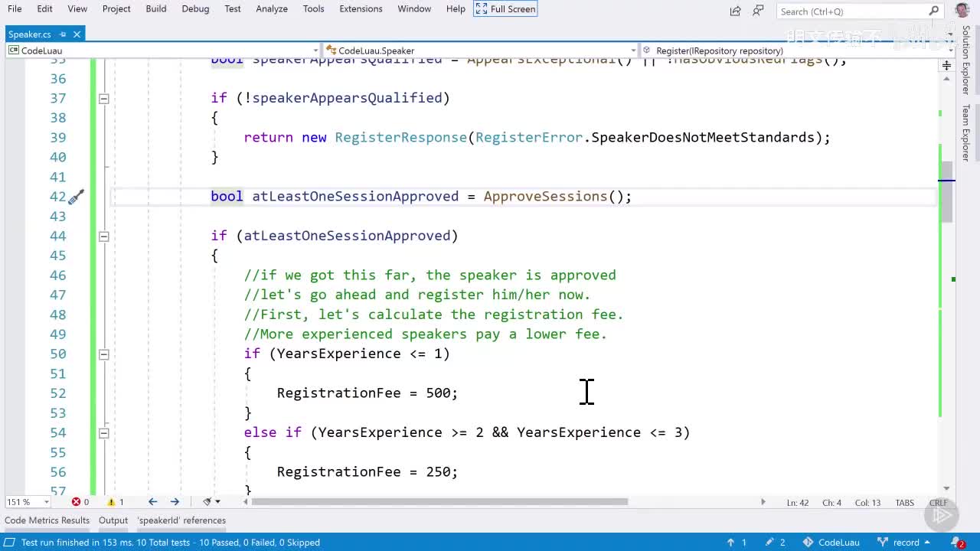Click the unpushed commits indicator showing 1
The width and height of the screenshot is (980, 551).
[737, 543]
